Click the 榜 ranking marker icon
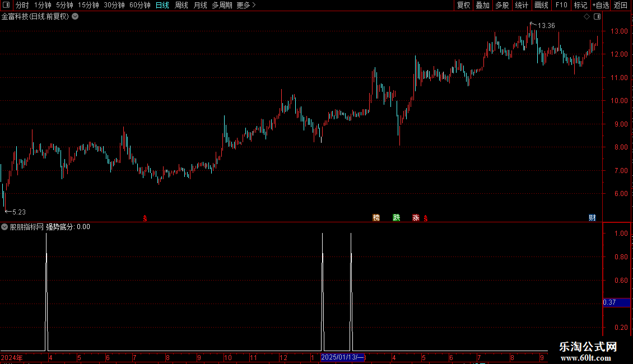The width and height of the screenshot is (633, 364). click(376, 217)
